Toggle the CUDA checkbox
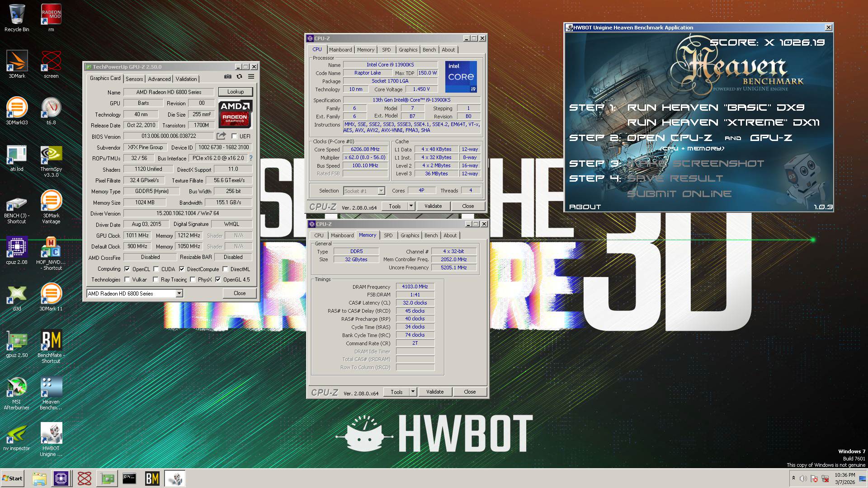This screenshot has height=488, width=868. [156, 269]
